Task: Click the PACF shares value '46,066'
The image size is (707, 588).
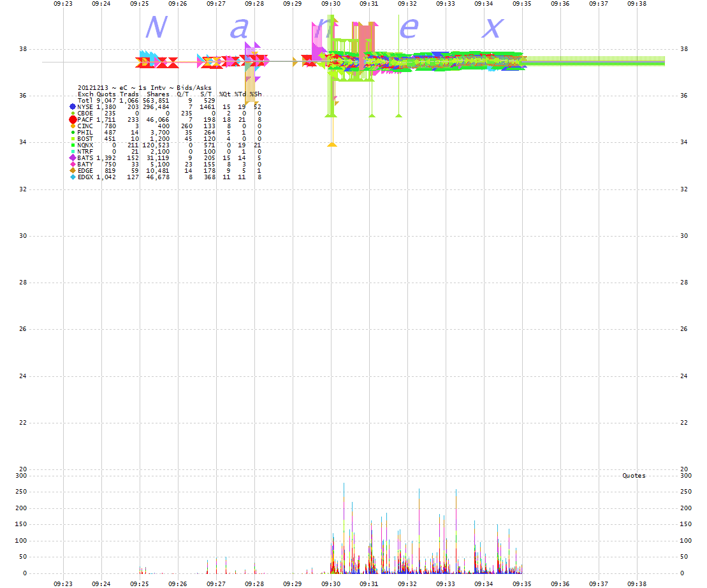Action: [x=158, y=120]
